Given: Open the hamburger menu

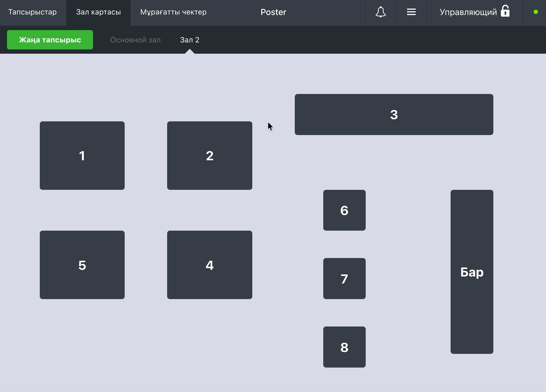Looking at the screenshot, I should tap(411, 12).
